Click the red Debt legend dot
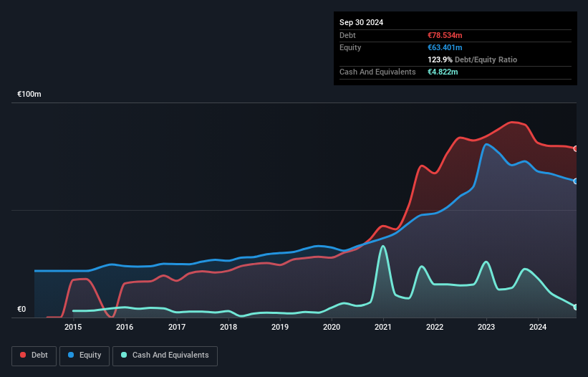 (x=23, y=355)
